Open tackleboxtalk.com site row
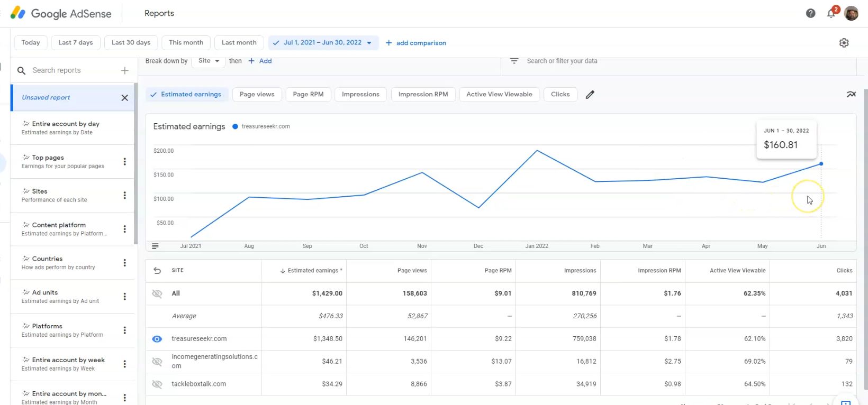Image resolution: width=868 pixels, height=405 pixels. point(198,384)
